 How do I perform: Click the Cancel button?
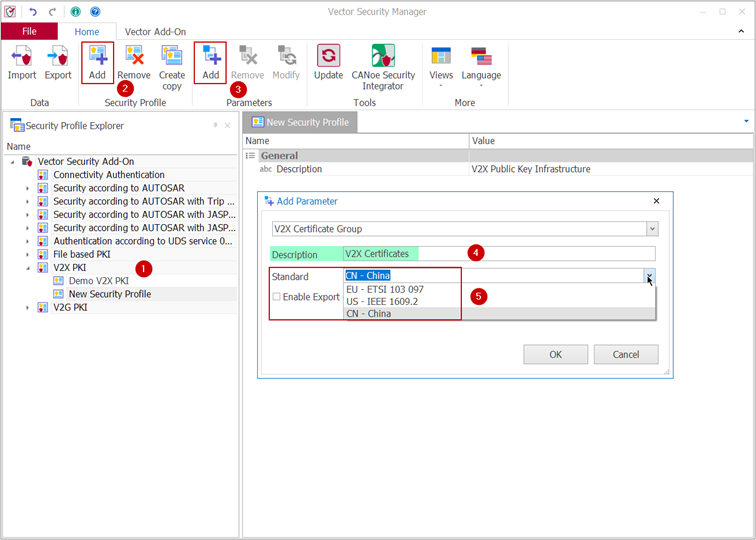point(626,354)
